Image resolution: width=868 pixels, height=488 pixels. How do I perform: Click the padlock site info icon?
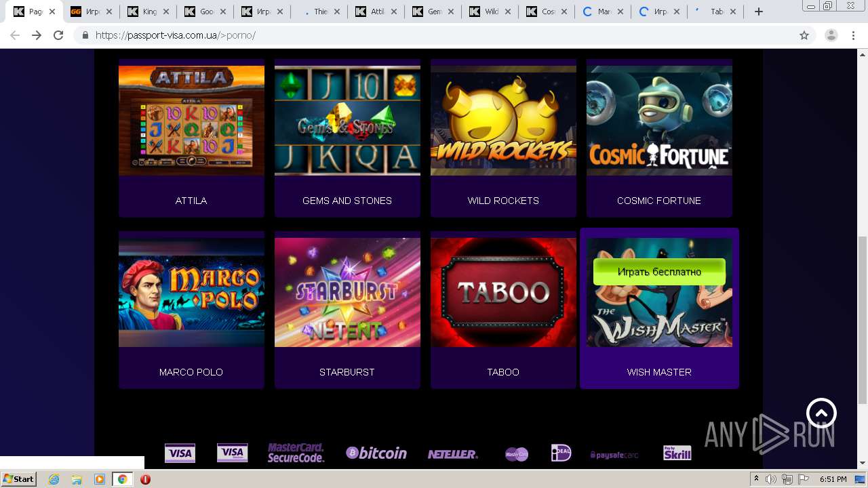coord(85,35)
